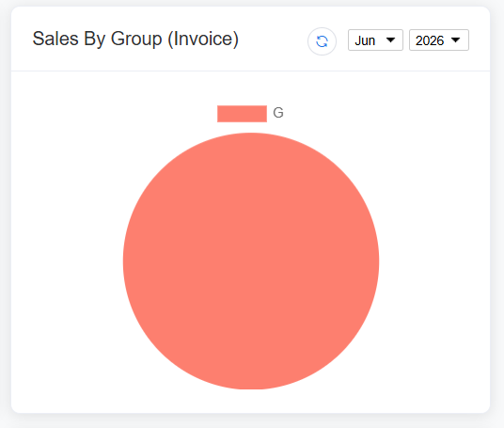Click the Sales By Group (Invoice) title

[x=135, y=40]
